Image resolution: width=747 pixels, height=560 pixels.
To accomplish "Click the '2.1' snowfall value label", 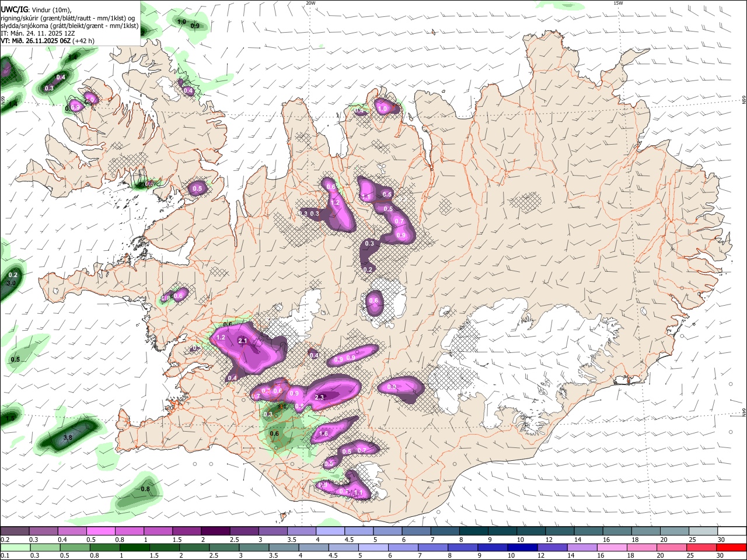I will [243, 341].
